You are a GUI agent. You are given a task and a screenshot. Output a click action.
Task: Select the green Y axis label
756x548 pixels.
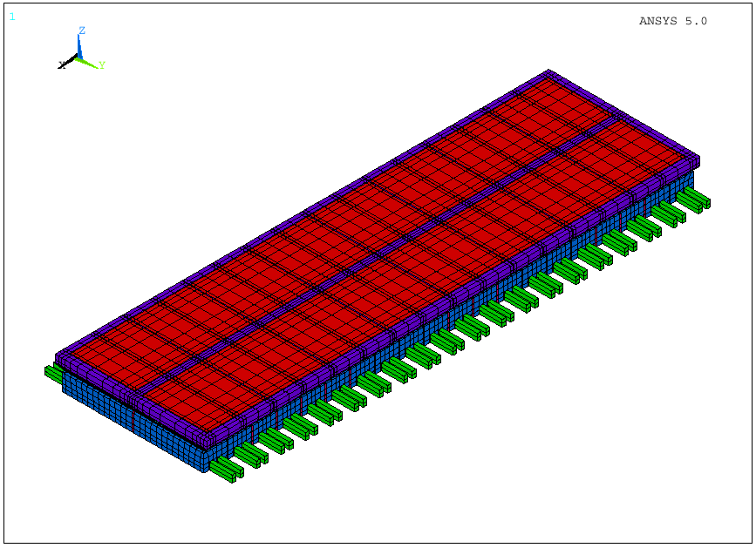click(102, 65)
